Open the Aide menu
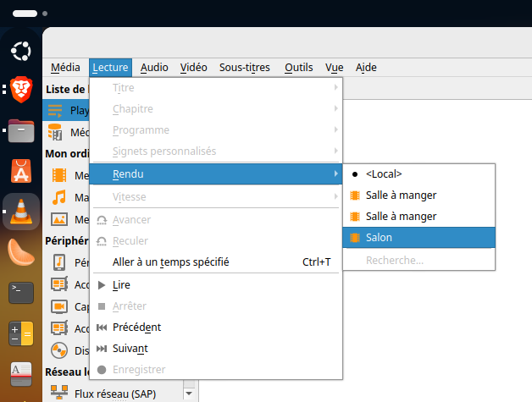This screenshot has height=402, width=532. tap(366, 68)
